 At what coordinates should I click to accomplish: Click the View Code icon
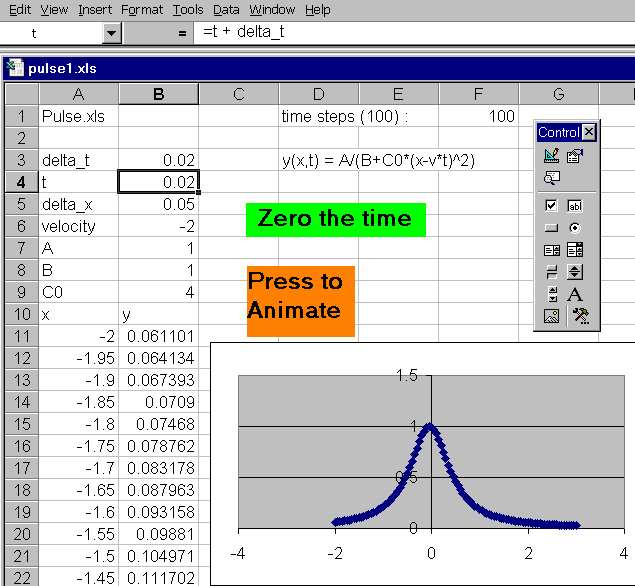click(551, 178)
